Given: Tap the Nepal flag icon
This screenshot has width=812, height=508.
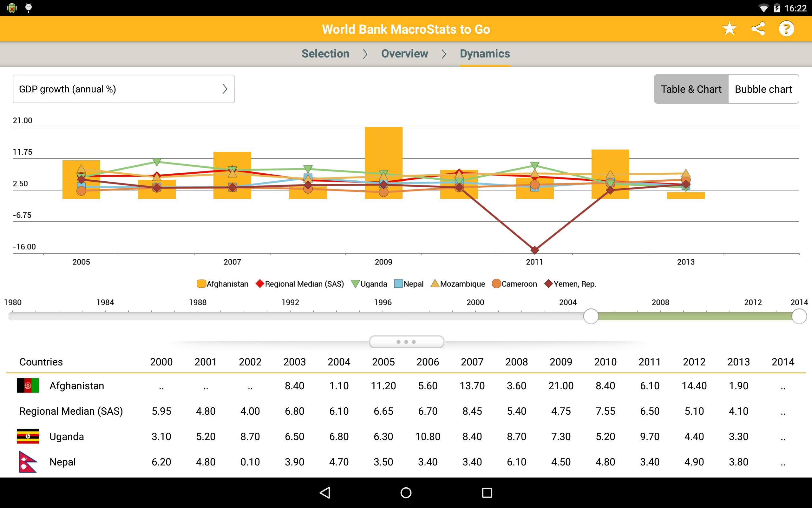Looking at the screenshot, I should (x=28, y=462).
